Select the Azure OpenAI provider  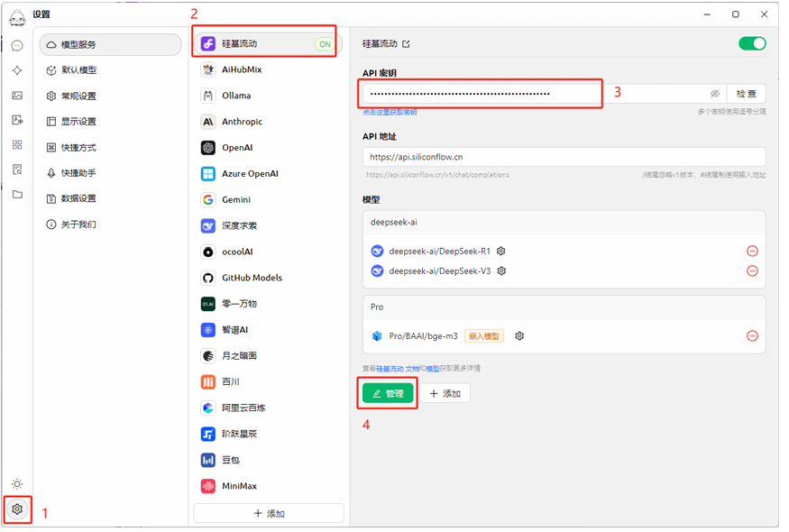[x=268, y=174]
